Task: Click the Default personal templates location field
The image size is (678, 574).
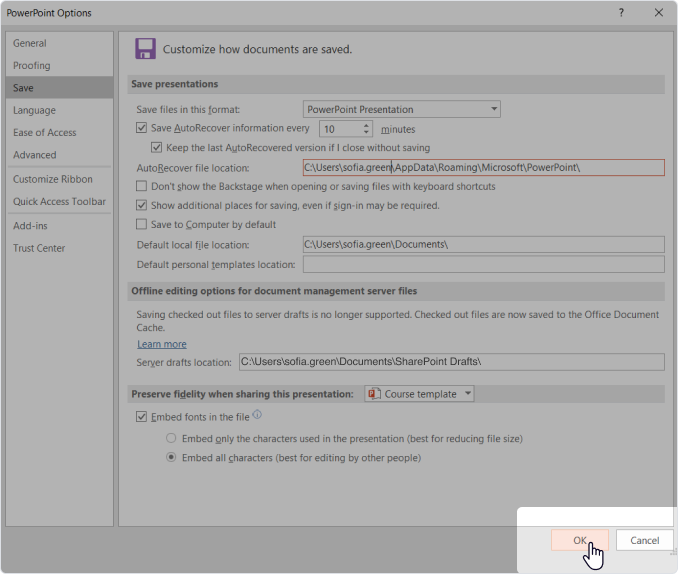Action: tap(483, 264)
